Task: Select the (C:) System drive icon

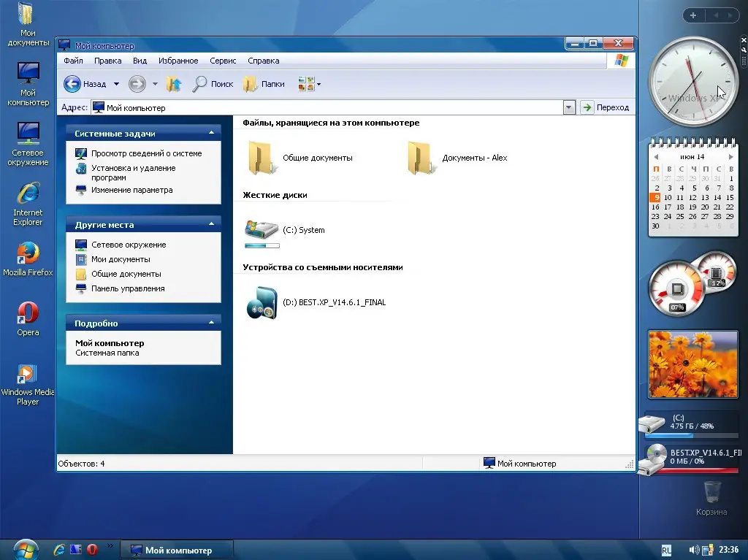Action: 262,230
